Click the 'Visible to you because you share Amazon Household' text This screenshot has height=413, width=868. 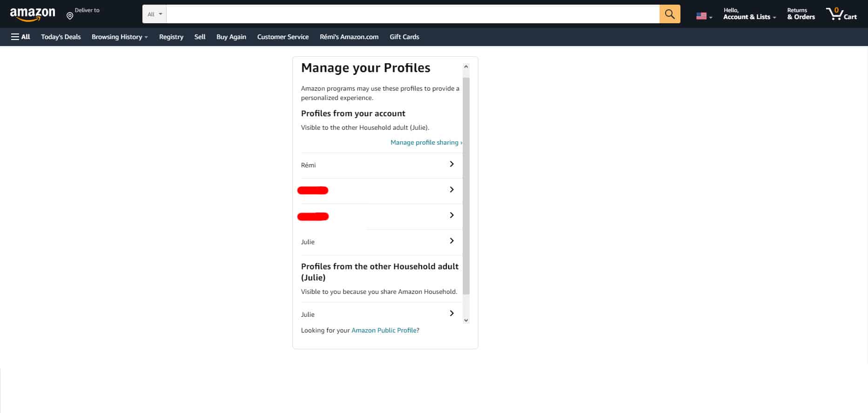(379, 292)
